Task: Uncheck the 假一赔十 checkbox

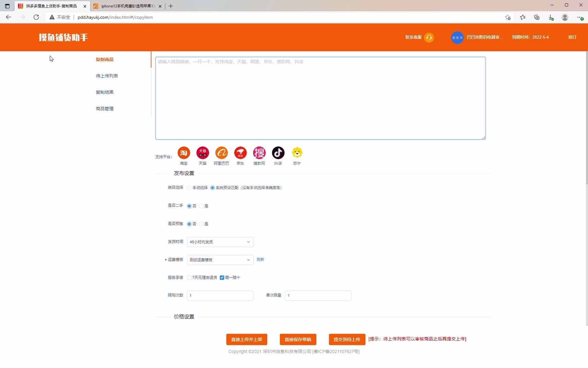Action: [222, 278]
